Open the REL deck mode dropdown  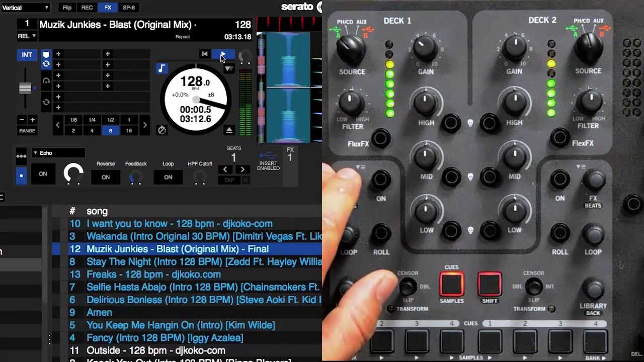27,36
